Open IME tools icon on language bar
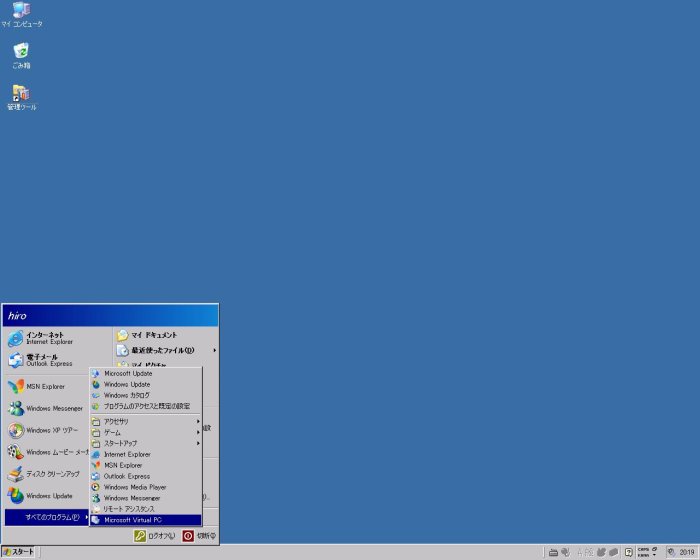Image resolution: width=700 pixels, height=560 pixels. click(614, 552)
